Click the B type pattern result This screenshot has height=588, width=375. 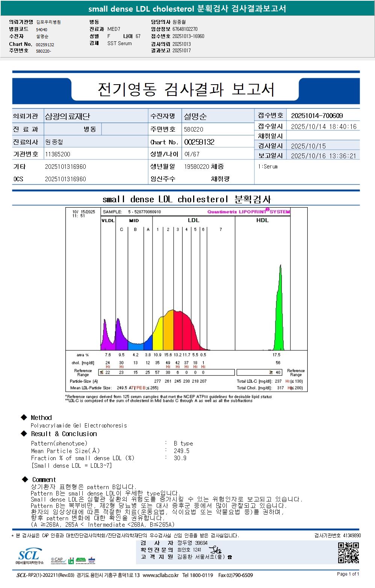click(x=183, y=443)
